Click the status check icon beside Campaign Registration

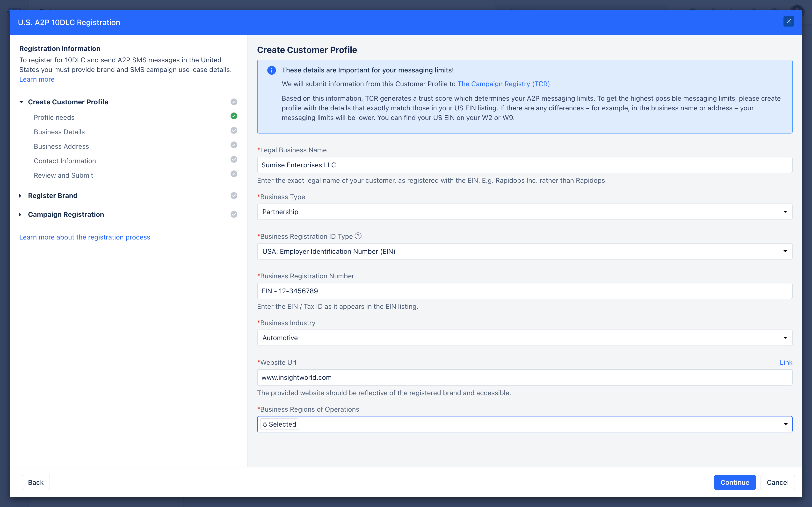click(x=234, y=214)
